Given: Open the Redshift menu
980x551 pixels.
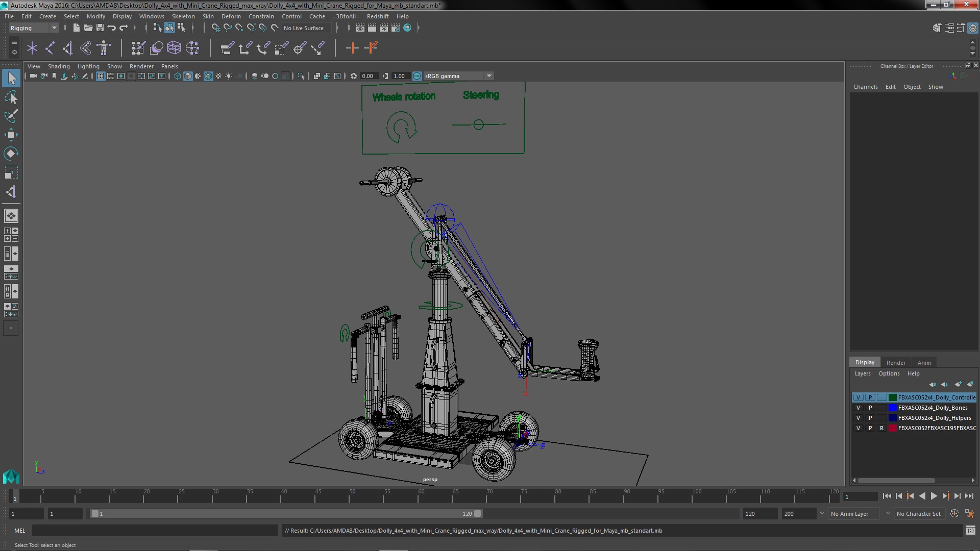Looking at the screenshot, I should point(377,16).
